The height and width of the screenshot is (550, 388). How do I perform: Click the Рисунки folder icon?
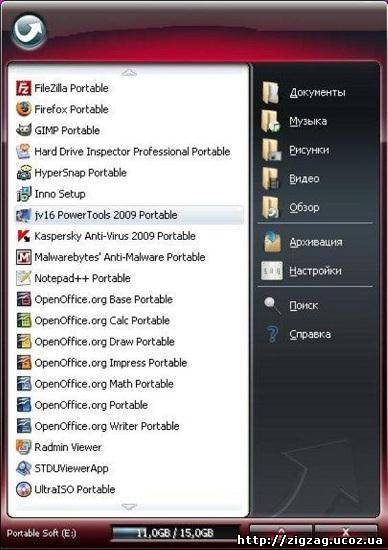pyautogui.click(x=271, y=150)
